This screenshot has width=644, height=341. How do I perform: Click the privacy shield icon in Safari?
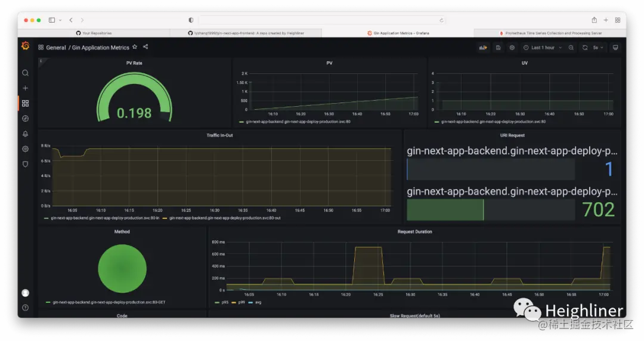(191, 20)
